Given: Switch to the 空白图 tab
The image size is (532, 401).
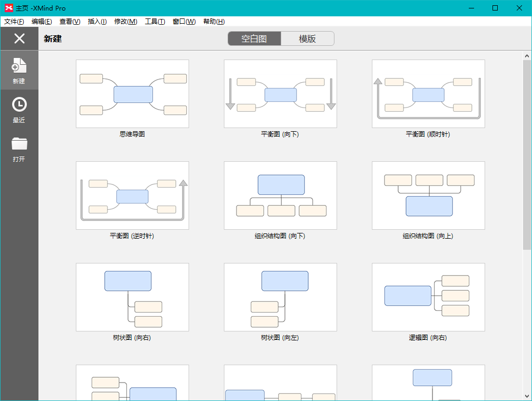Looking at the screenshot, I should click(x=254, y=38).
